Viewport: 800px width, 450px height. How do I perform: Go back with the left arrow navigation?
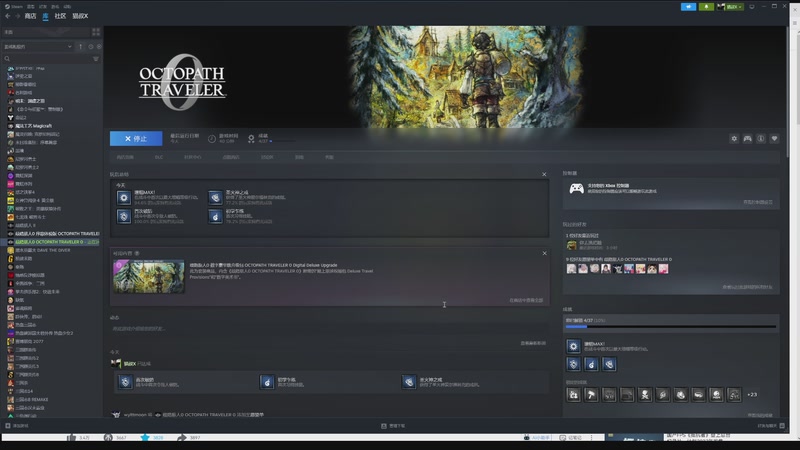pos(8,16)
